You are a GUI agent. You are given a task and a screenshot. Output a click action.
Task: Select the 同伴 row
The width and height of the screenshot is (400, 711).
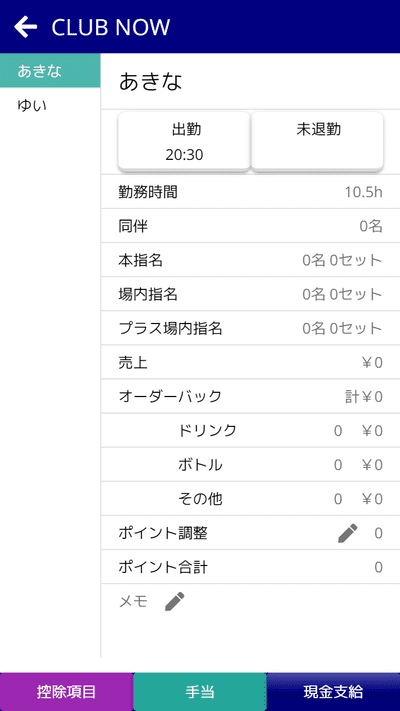250,226
